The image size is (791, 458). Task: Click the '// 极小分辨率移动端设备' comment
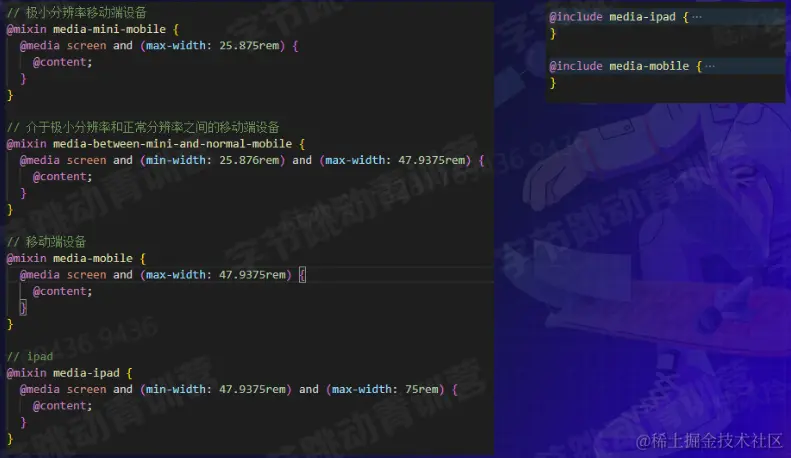[76, 13]
